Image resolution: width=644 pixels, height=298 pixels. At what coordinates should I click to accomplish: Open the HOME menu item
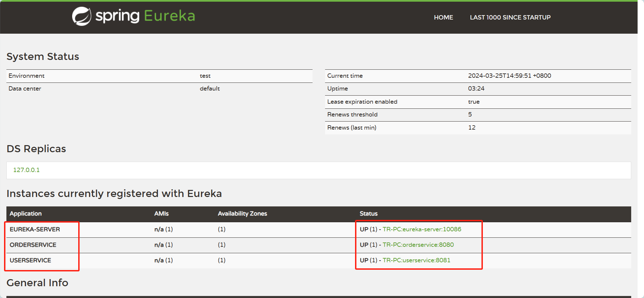tap(443, 18)
